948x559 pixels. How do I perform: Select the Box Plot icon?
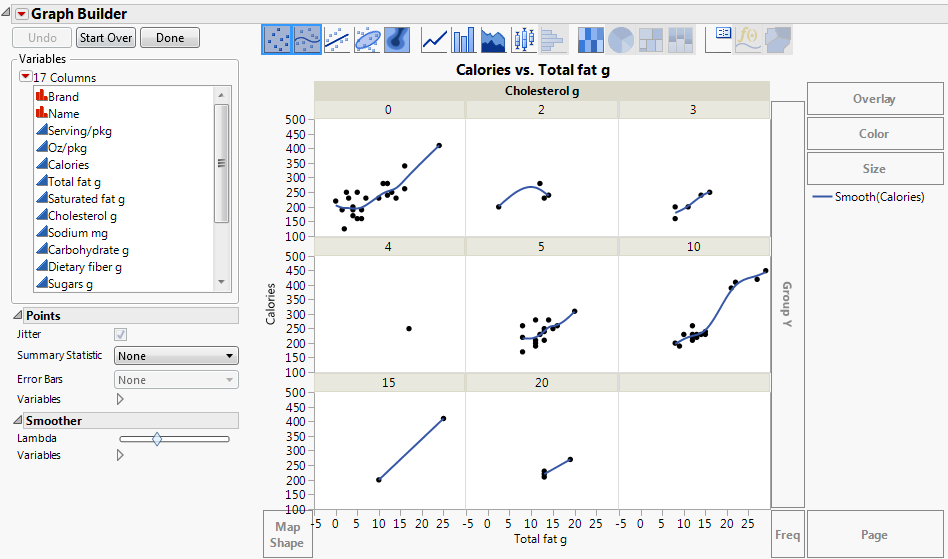[x=524, y=40]
